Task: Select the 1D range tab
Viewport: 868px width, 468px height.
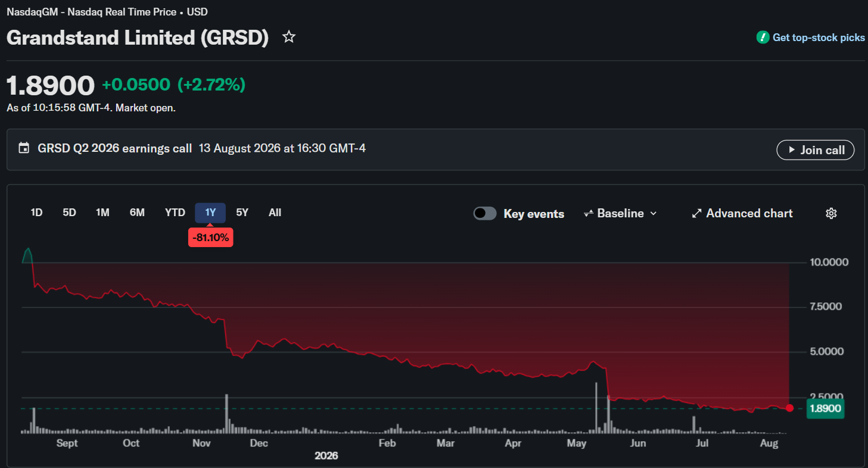Action: pyautogui.click(x=37, y=213)
